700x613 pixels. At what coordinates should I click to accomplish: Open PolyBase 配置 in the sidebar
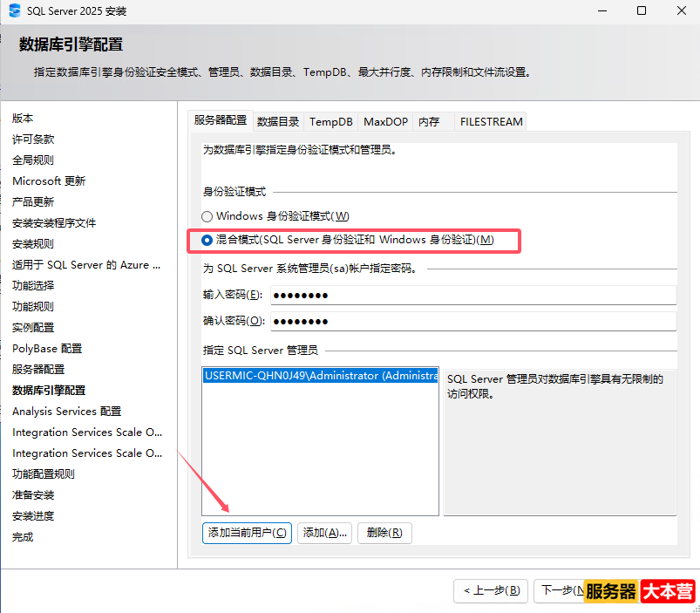point(46,348)
